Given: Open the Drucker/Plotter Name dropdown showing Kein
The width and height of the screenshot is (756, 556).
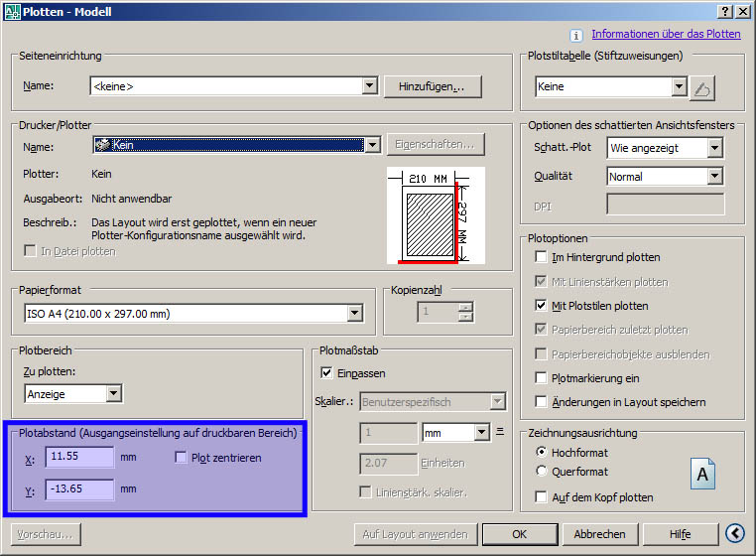Looking at the screenshot, I should point(372,145).
